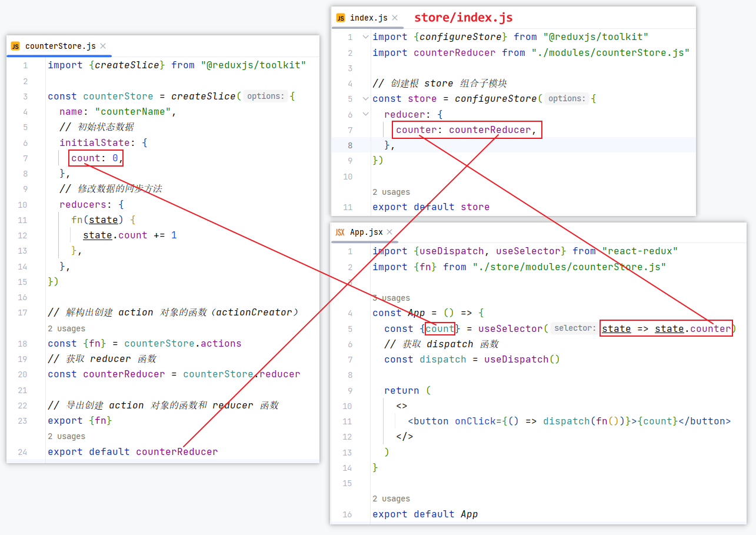Click 'fn(state) {' on counterStore.js line 11

(104, 220)
